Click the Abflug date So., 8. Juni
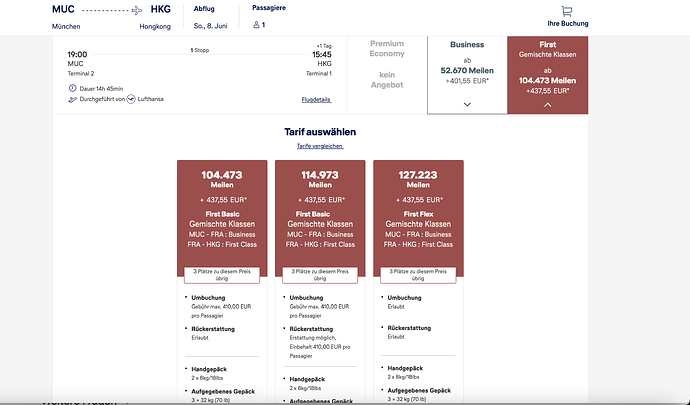The height and width of the screenshot is (405, 690). 210,26
